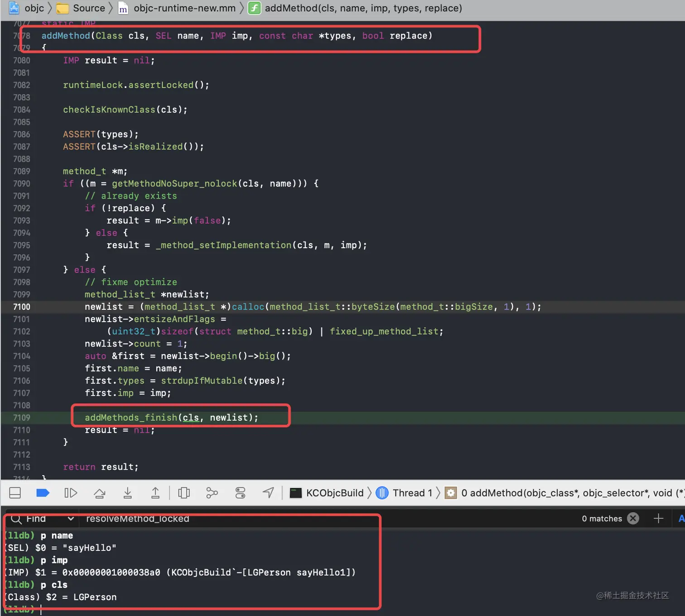
Task: Open the Debug Memory Graph tool
Action: (212, 493)
